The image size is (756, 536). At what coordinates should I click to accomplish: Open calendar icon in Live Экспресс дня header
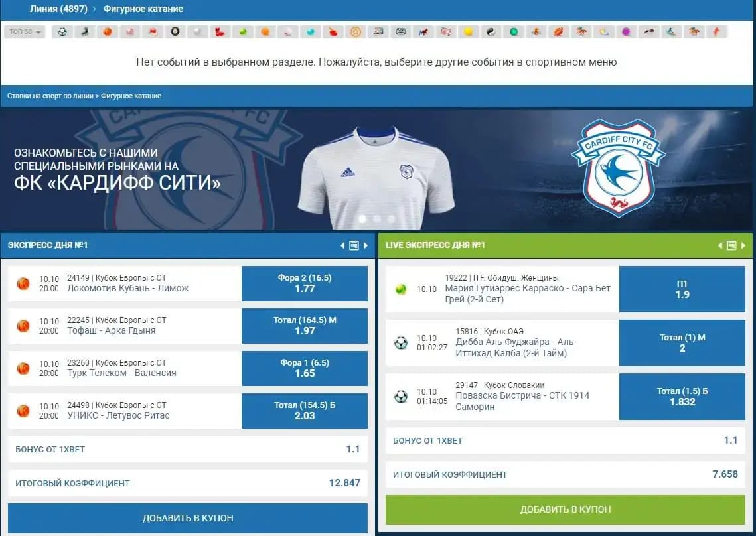pos(731,245)
